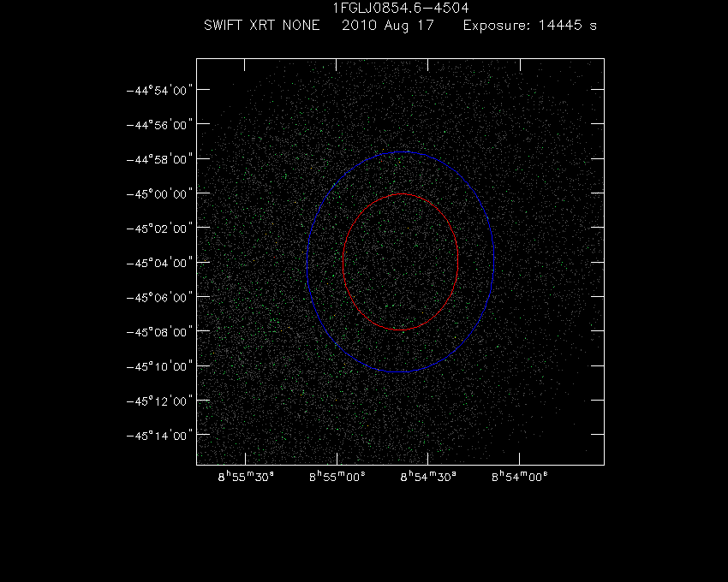Click the declination label -45°12'00"

159,401
